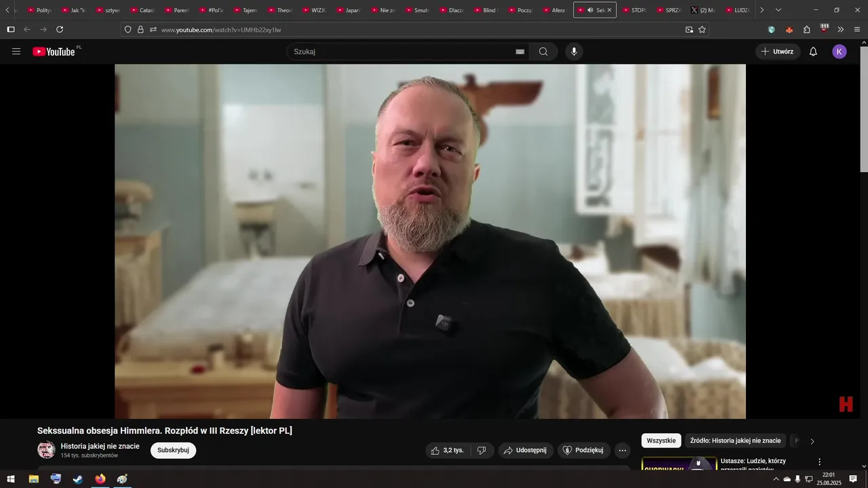868x488 pixels.
Task: Bookmark this page with the star icon
Action: pyautogui.click(x=702, y=30)
